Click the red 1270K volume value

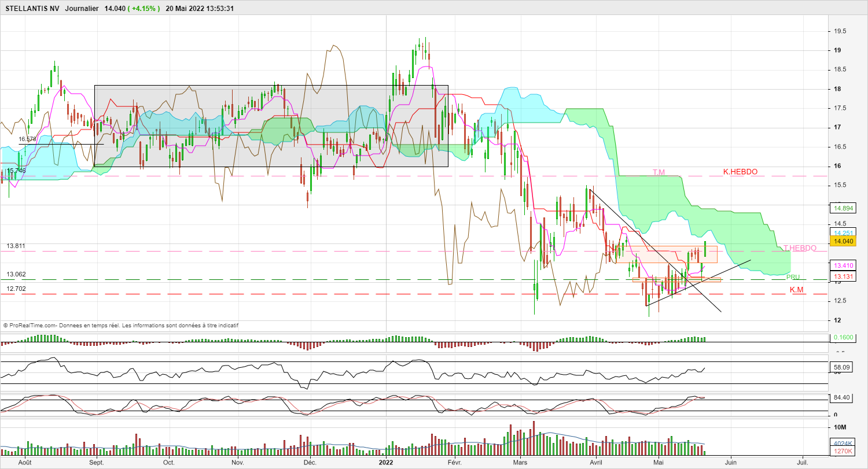point(841,451)
